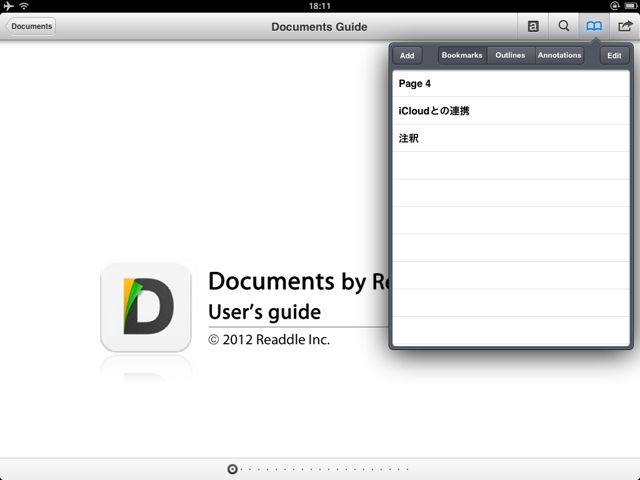Screen dimensions: 640x480
Task: Click the airplane mode status icon
Action: tap(8, 6)
